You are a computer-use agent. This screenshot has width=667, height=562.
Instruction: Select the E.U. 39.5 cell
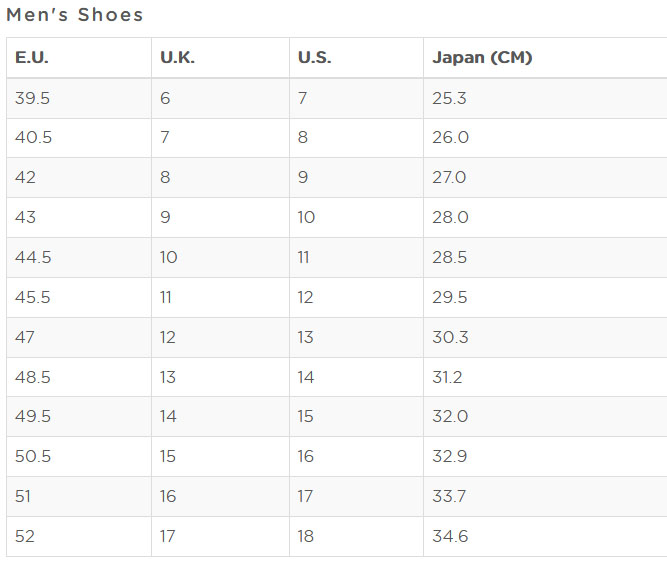(33, 98)
